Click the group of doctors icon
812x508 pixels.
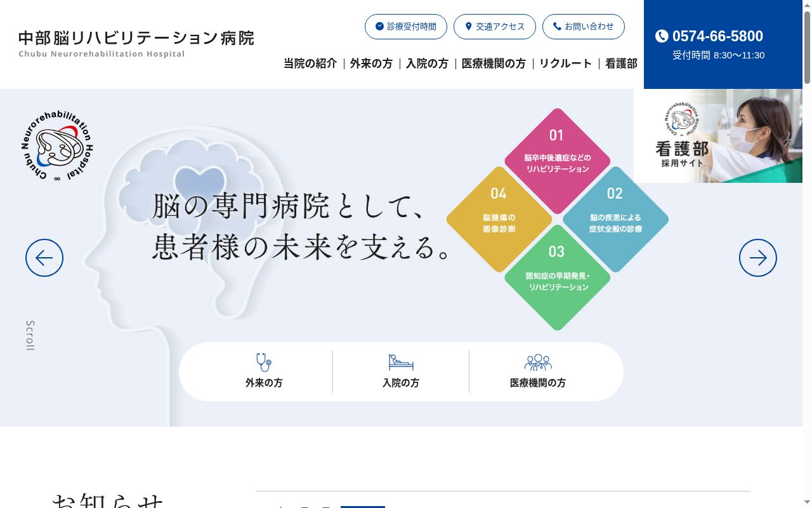point(538,363)
